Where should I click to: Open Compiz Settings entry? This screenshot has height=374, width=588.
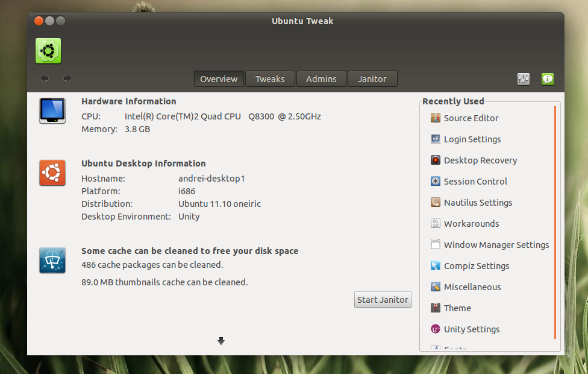pyautogui.click(x=477, y=266)
